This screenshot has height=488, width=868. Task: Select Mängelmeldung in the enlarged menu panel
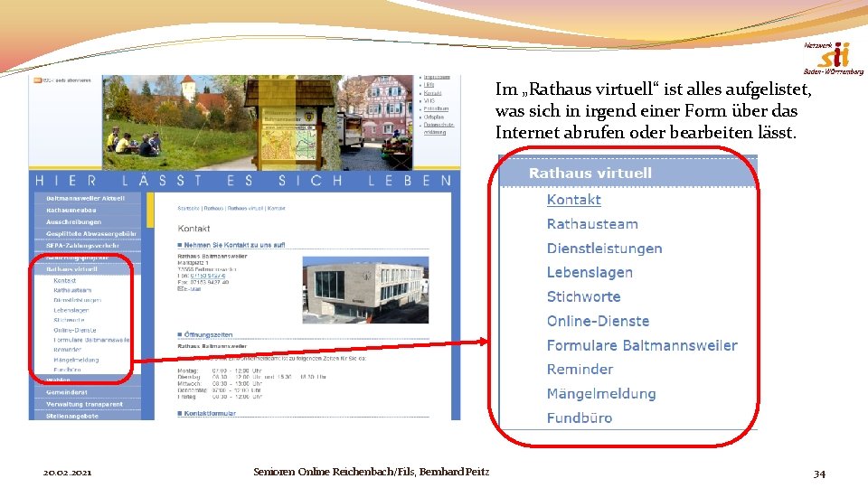pyautogui.click(x=601, y=393)
